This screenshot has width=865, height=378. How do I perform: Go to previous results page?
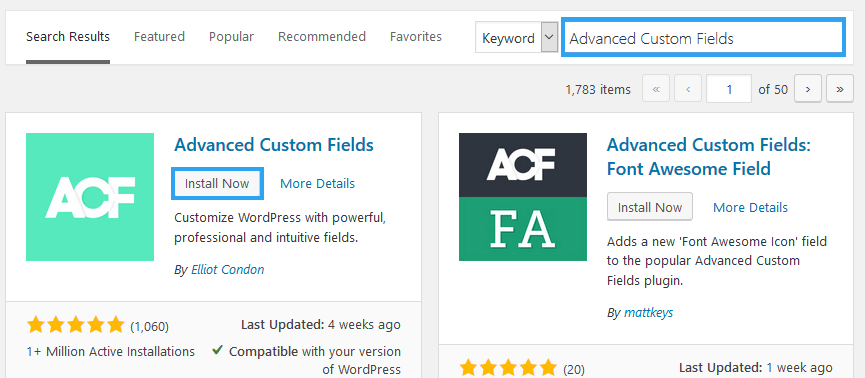click(x=688, y=89)
